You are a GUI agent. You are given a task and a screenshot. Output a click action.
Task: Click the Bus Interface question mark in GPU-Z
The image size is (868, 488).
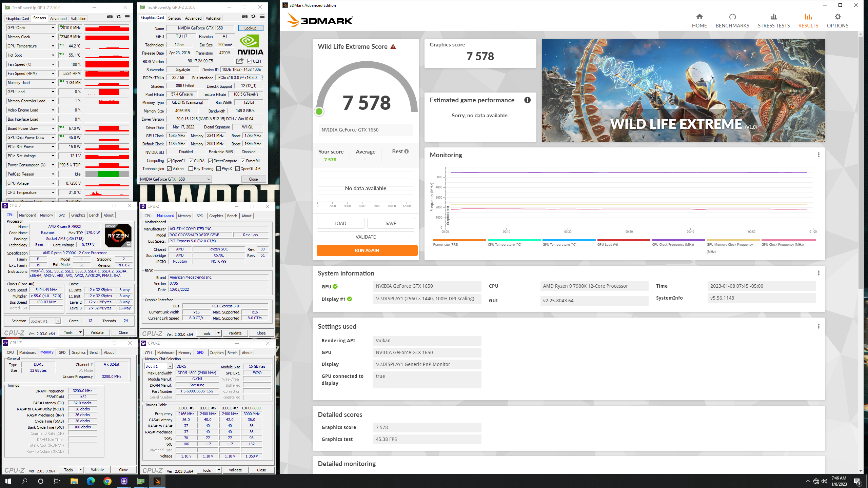[262, 78]
